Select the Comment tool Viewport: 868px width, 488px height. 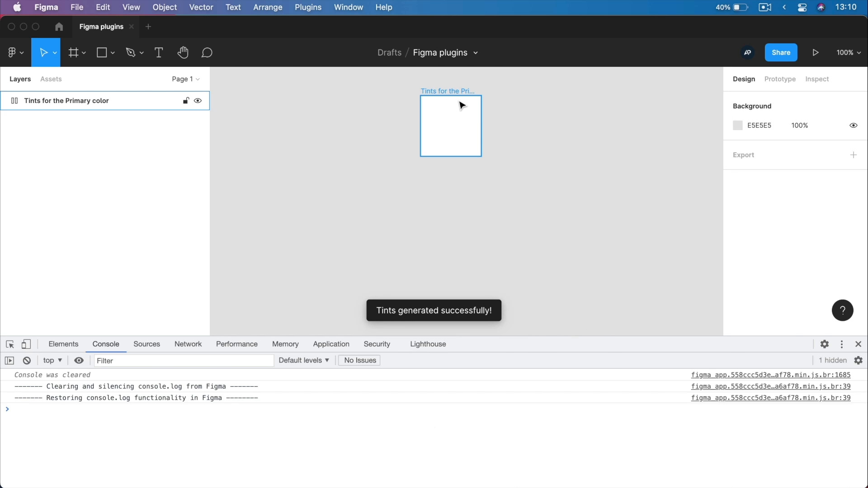tap(207, 53)
